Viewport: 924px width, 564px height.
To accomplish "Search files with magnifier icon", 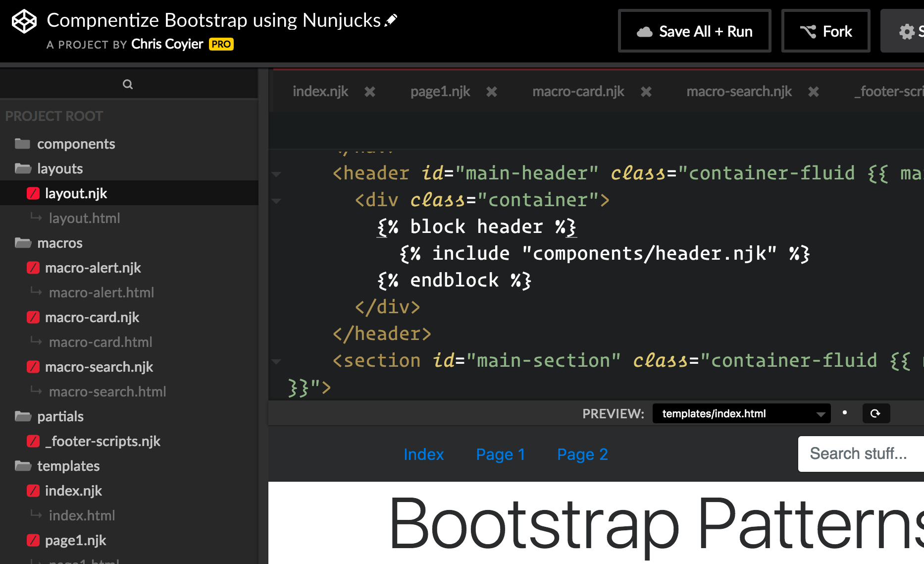I will (128, 84).
